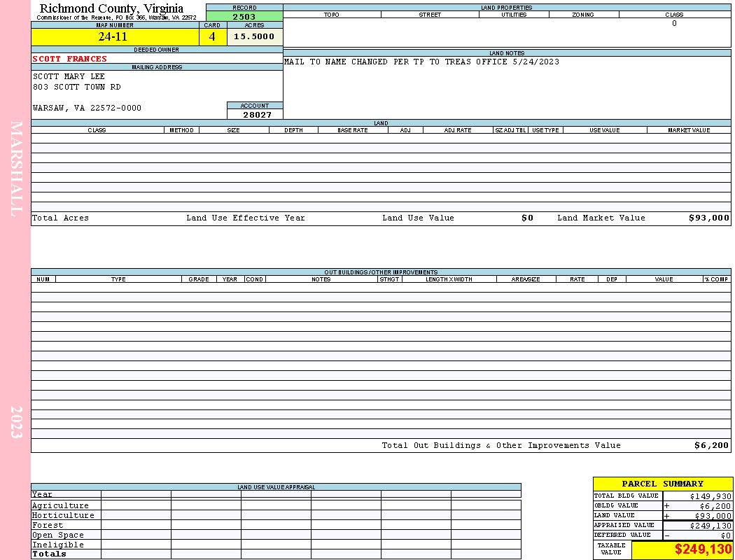Click the Forest row label

(x=48, y=525)
